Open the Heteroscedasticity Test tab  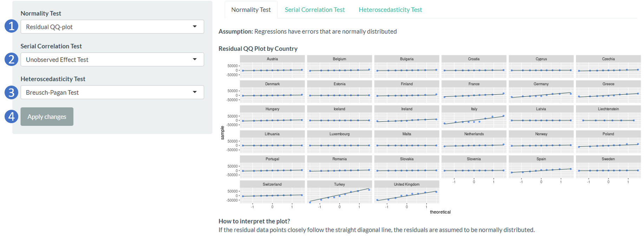click(x=390, y=10)
